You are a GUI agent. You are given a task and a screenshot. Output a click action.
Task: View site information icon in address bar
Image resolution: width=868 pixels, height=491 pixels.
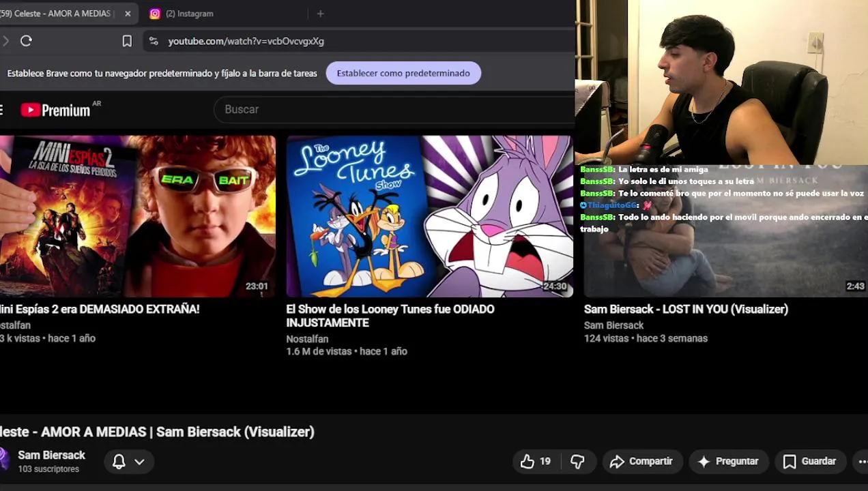(x=154, y=41)
